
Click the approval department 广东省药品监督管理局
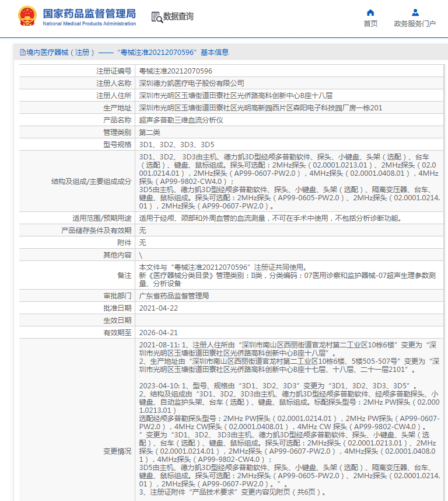[174, 295]
